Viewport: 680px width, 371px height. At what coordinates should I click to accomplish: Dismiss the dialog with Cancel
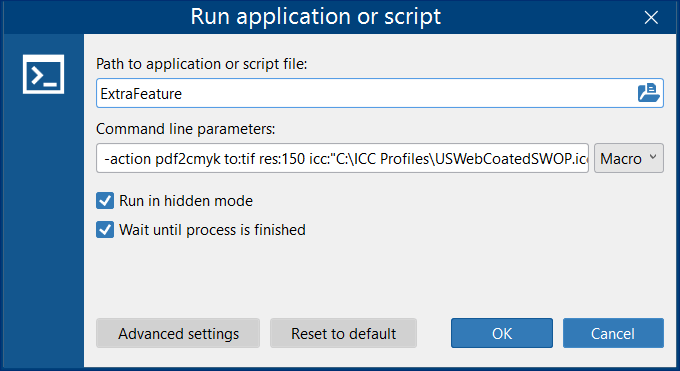613,333
